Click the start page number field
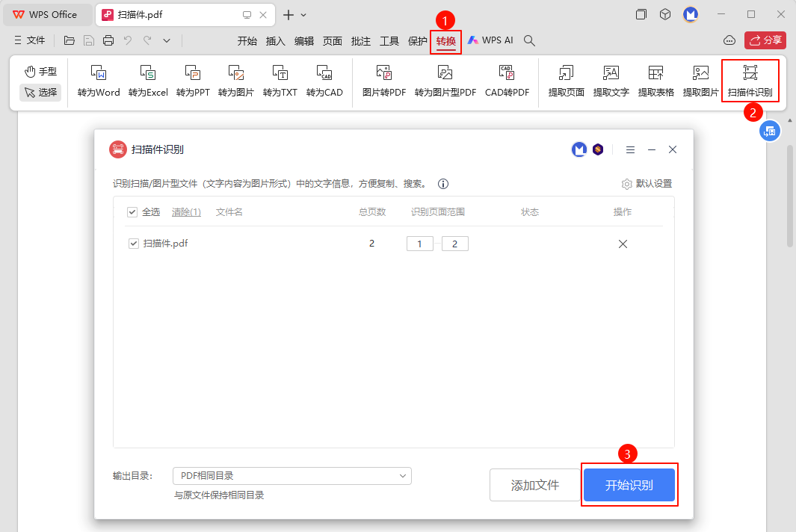796x532 pixels. [419, 244]
